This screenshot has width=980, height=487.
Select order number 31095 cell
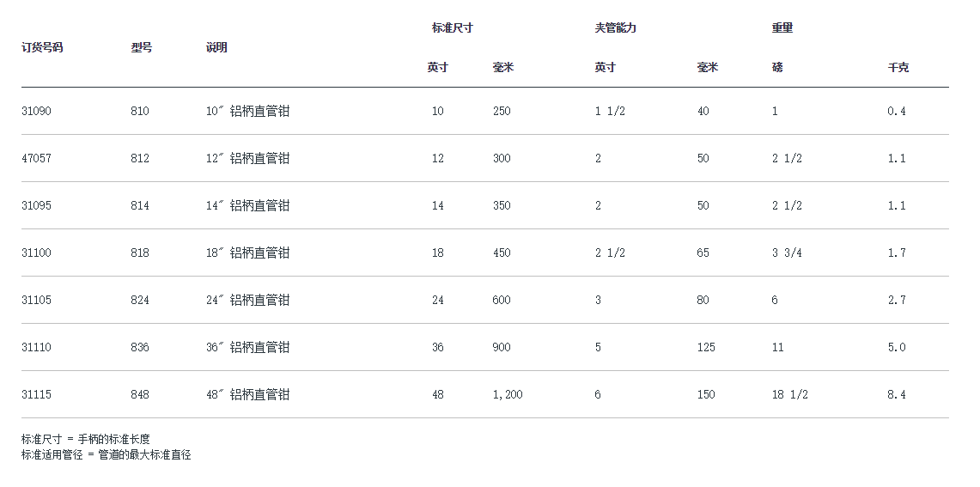[x=36, y=205]
